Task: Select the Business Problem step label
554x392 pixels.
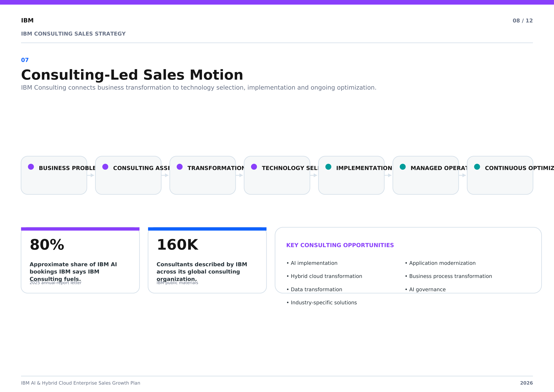Action: (67, 168)
